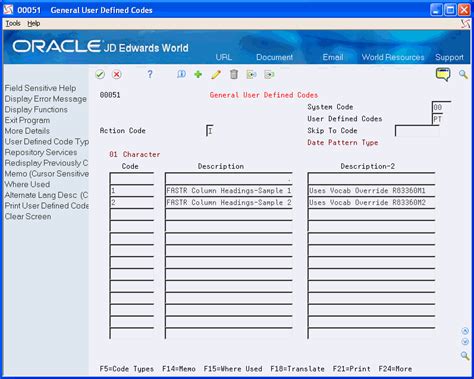The height and width of the screenshot is (379, 474).
Task: Click the green checkmark OK icon
Action: [x=100, y=74]
